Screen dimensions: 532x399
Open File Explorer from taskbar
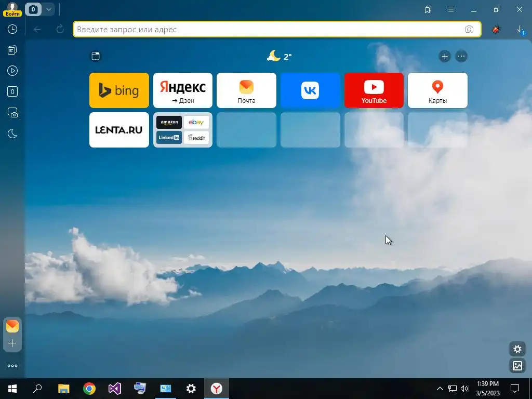(63, 389)
